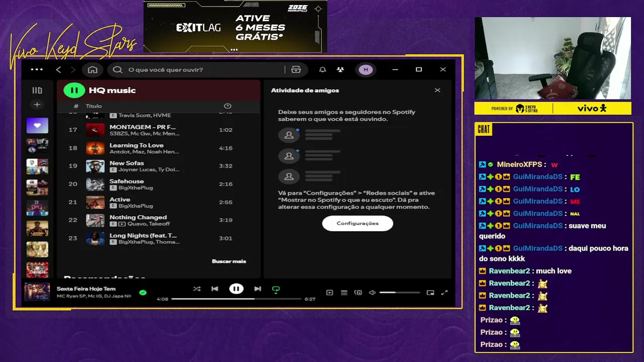The image size is (644, 362).
Task: Open the play queue icon
Action: coord(344,292)
